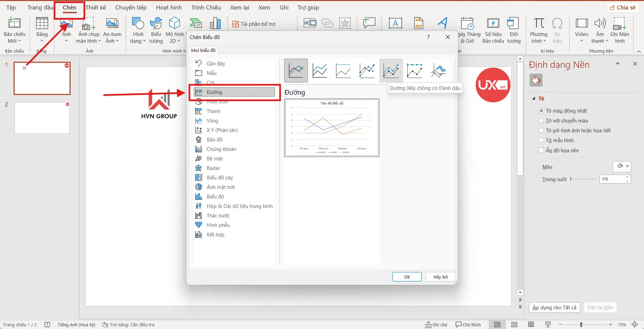This screenshot has height=329, width=644.
Task: Enable Tô mẫu hình radio option
Action: (x=541, y=140)
